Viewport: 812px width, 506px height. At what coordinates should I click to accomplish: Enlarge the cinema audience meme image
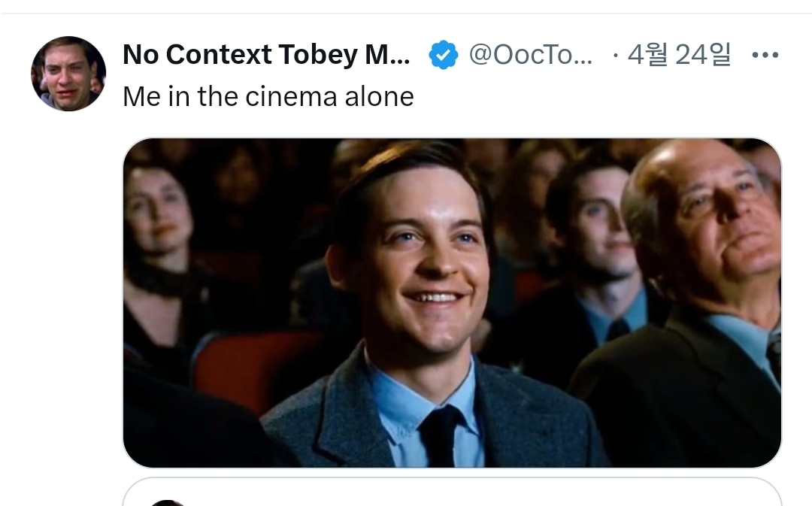(452, 303)
